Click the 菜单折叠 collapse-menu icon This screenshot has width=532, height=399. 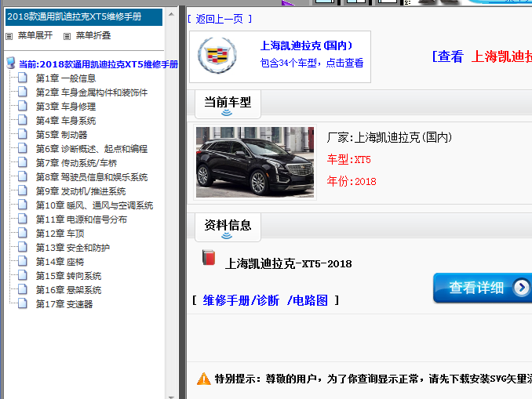pos(67,36)
